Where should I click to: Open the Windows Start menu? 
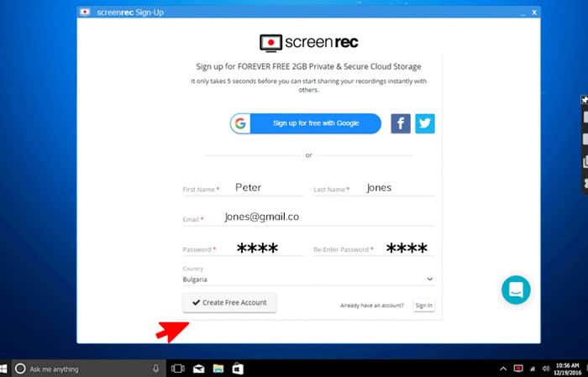coord(3,369)
